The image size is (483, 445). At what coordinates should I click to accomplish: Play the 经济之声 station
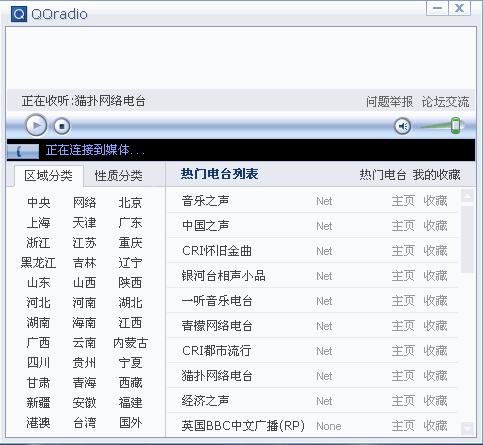pos(205,401)
